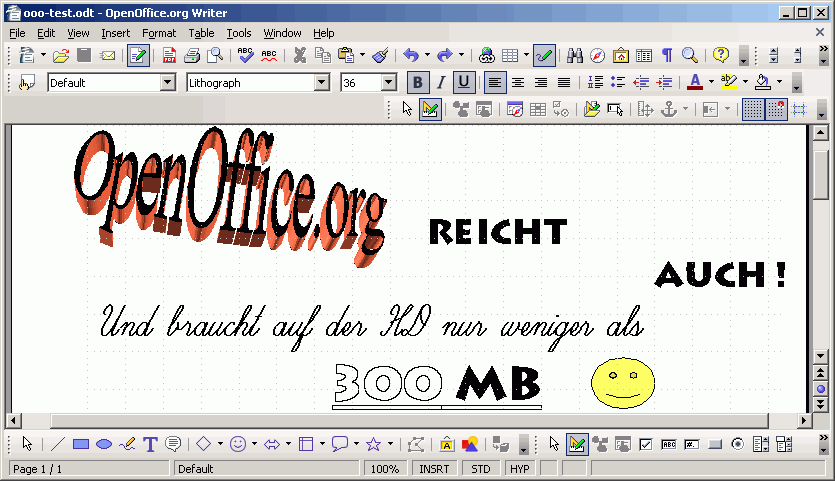Open Fontwork Gallery icon

point(447,444)
